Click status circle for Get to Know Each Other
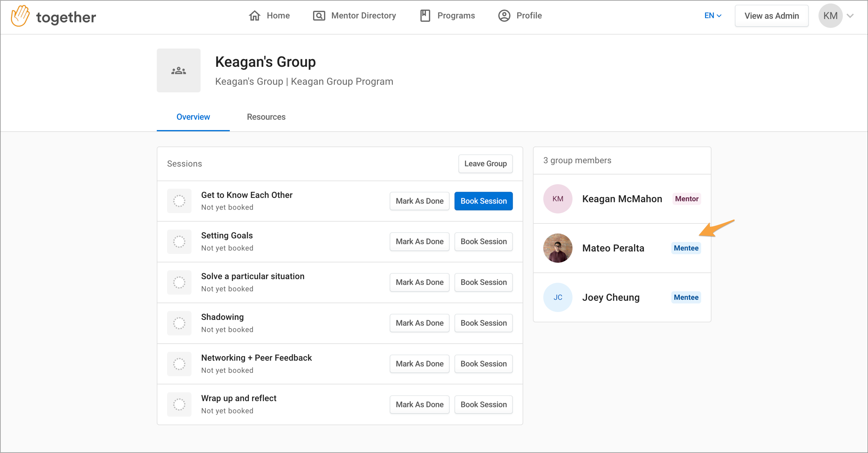The height and width of the screenshot is (453, 868). point(179,201)
